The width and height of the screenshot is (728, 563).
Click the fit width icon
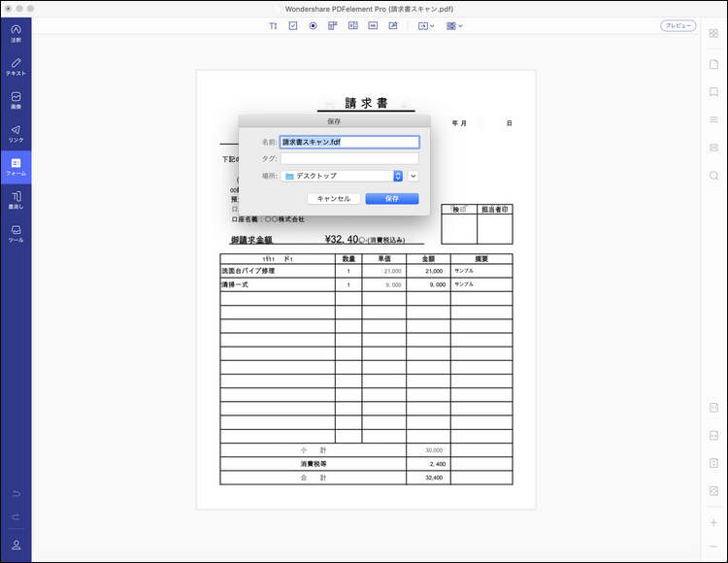pyautogui.click(x=713, y=436)
